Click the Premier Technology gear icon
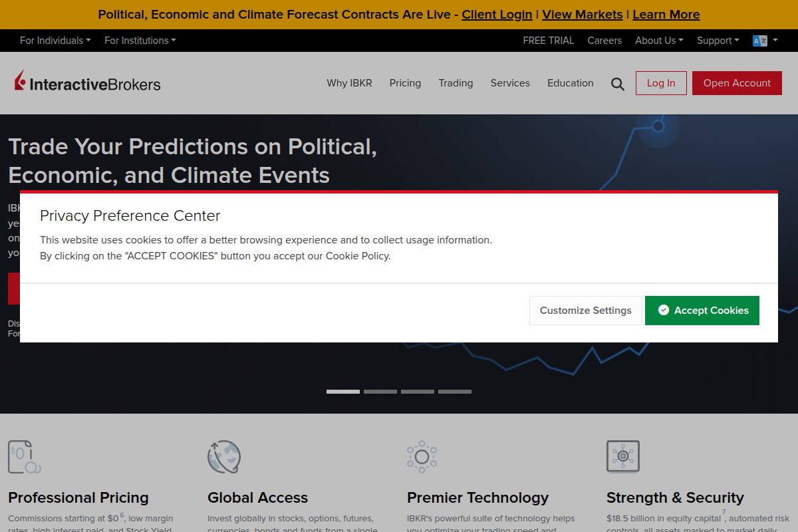798x532 pixels. (422, 457)
